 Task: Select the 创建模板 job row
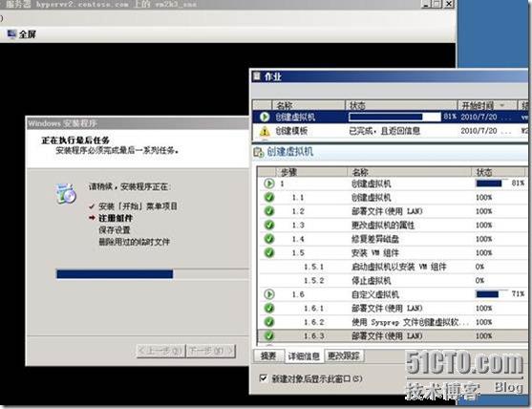[391, 131]
